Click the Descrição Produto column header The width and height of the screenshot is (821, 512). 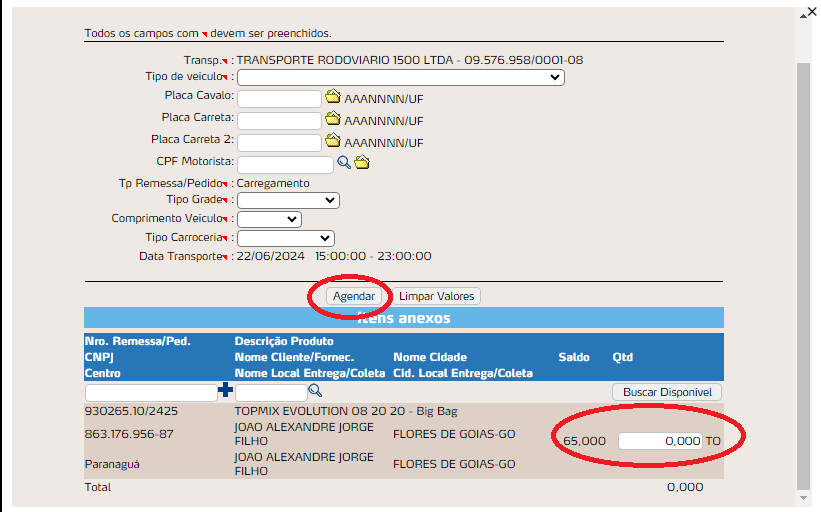coord(284,341)
